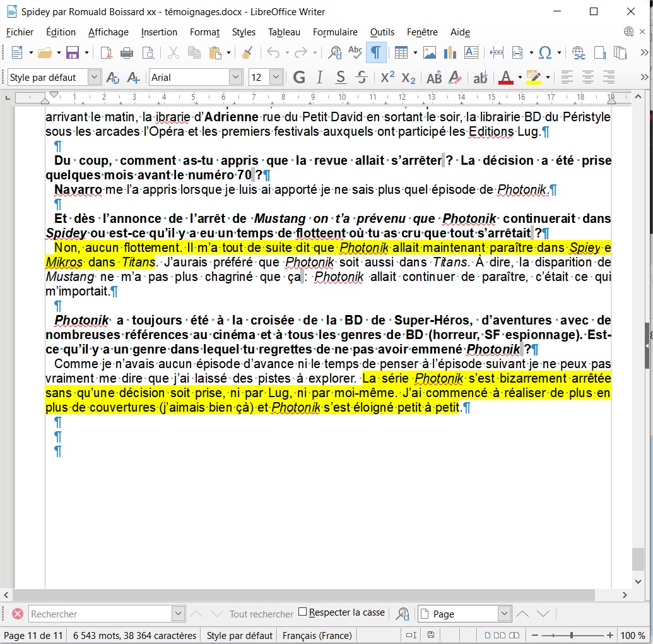Click New style from selection icon
Screen dimensions: 653x644
(133, 78)
